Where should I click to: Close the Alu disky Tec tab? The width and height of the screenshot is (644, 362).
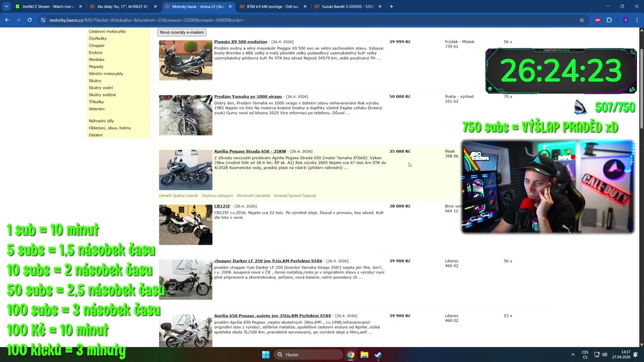[155, 7]
